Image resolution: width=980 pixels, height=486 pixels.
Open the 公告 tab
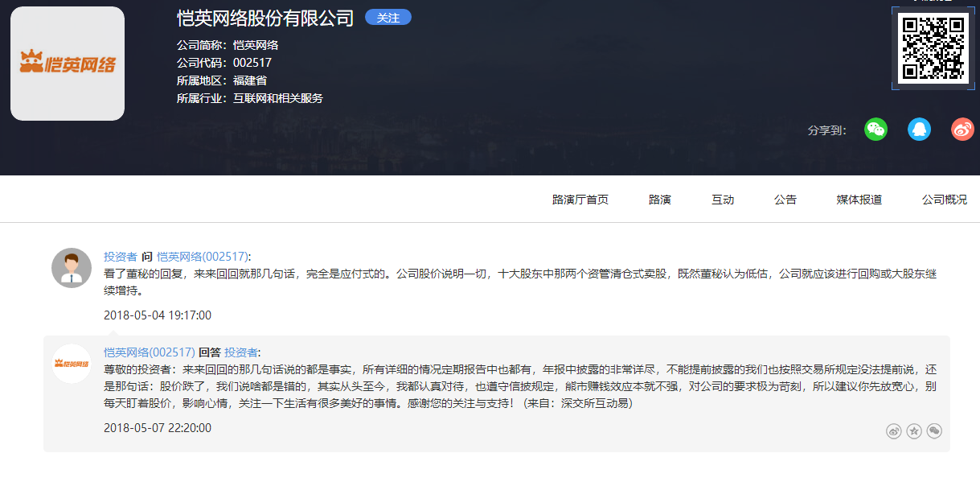coord(785,200)
